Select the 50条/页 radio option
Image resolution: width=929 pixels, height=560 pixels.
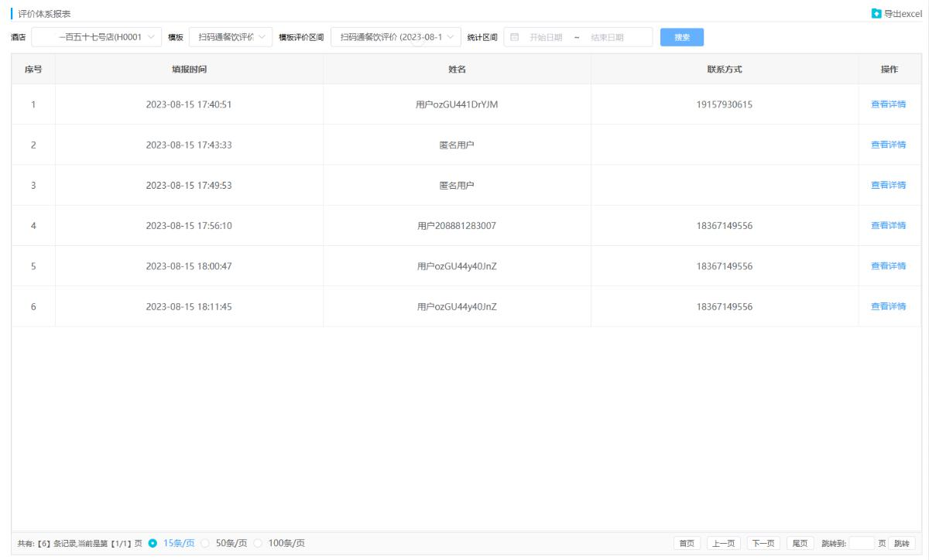[x=206, y=542]
